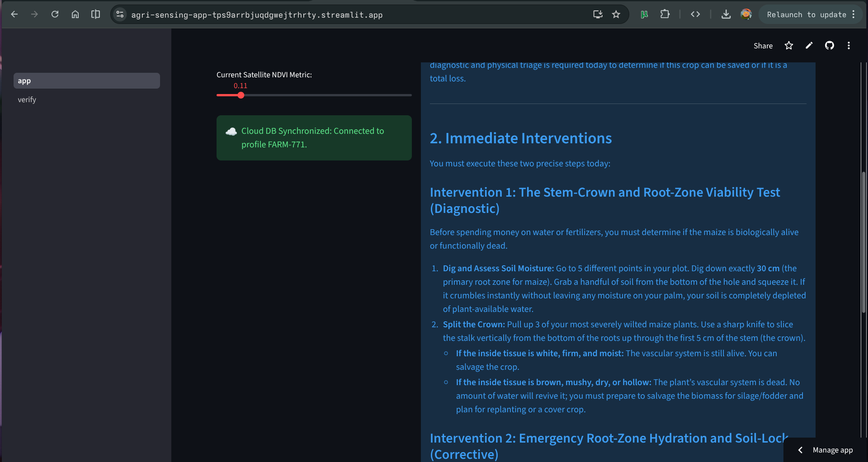Click the Intervention 1 heading

pyautogui.click(x=605, y=200)
